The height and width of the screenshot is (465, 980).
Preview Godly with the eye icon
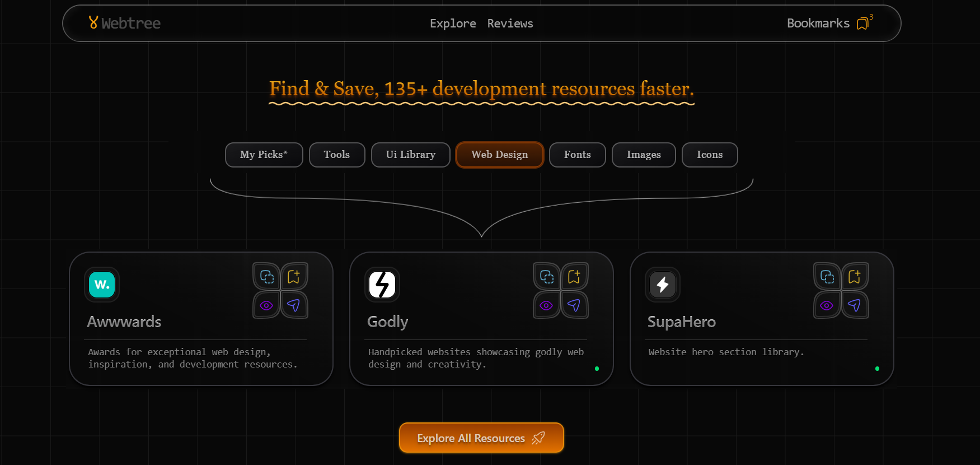[x=547, y=305]
